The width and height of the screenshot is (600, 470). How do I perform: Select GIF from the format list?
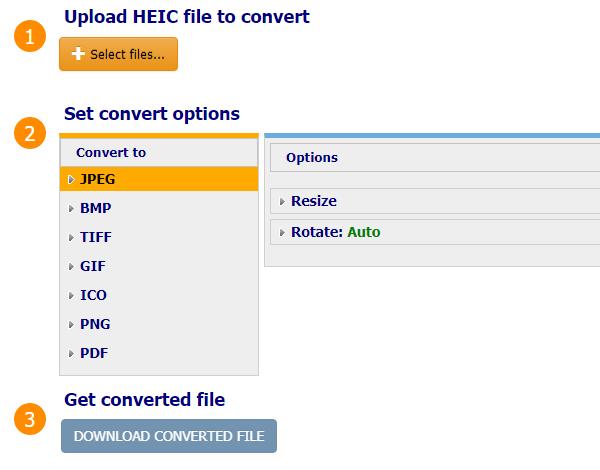point(93,266)
